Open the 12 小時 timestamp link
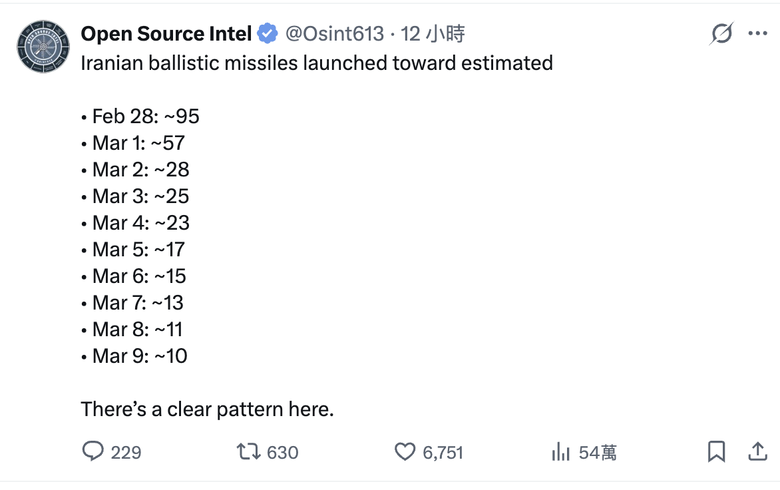Viewport: 780px width, 490px height. [x=432, y=34]
